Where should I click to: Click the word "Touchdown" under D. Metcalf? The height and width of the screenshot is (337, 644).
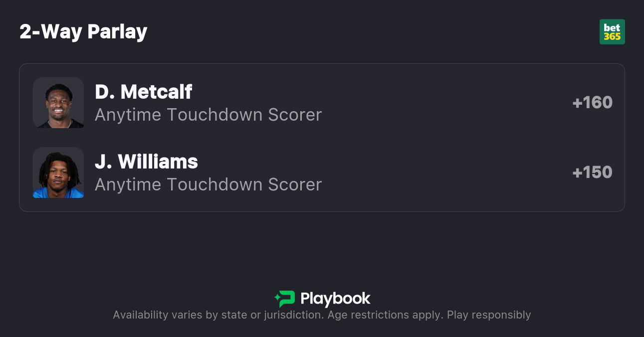pos(215,115)
